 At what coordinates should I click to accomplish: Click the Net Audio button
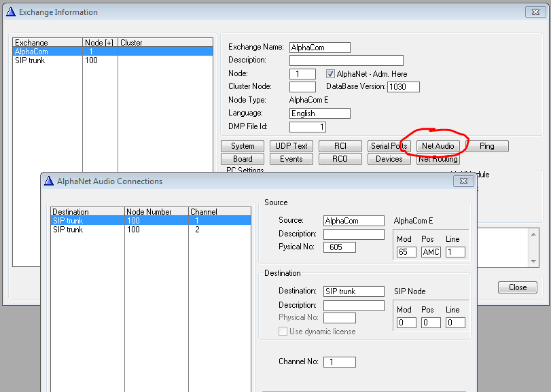(x=437, y=146)
